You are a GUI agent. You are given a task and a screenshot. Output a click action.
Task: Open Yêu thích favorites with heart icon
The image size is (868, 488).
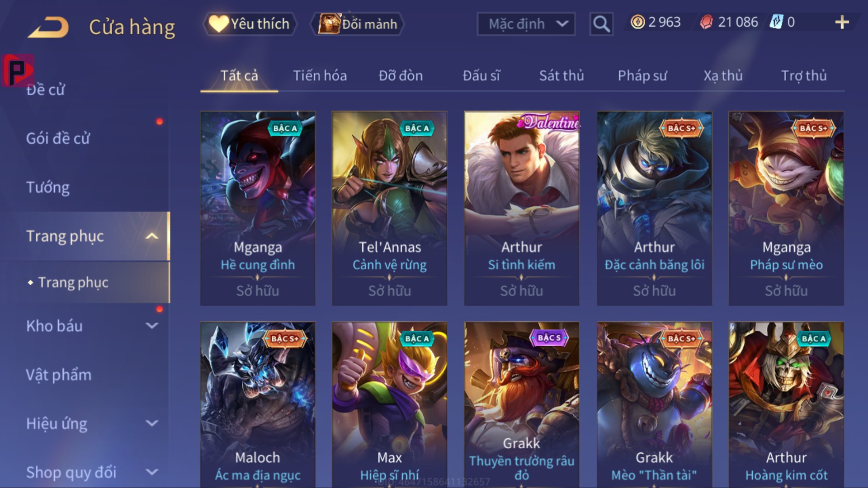pos(250,24)
